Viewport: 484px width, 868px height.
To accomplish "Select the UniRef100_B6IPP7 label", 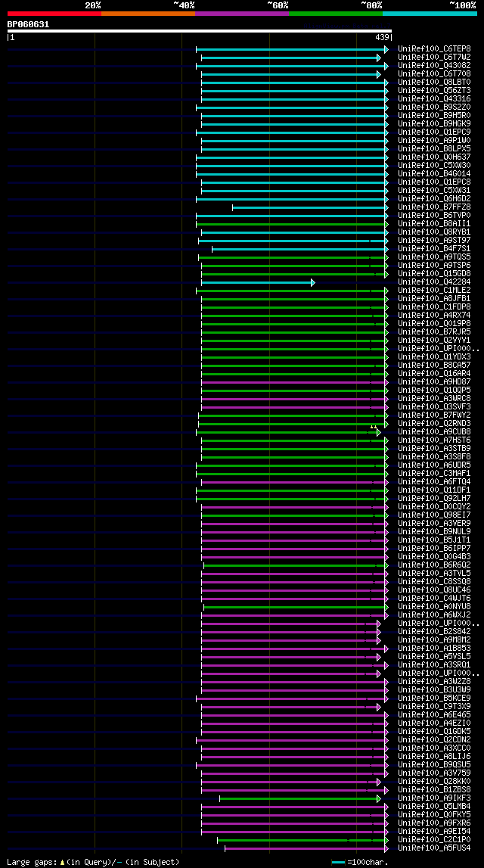I will coord(434,549).
